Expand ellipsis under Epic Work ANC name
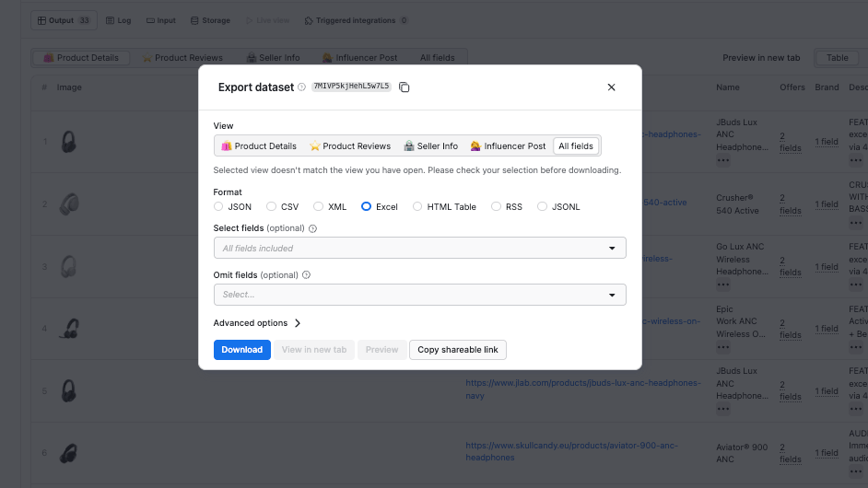Screen dimensions: 868x488 [723, 347]
